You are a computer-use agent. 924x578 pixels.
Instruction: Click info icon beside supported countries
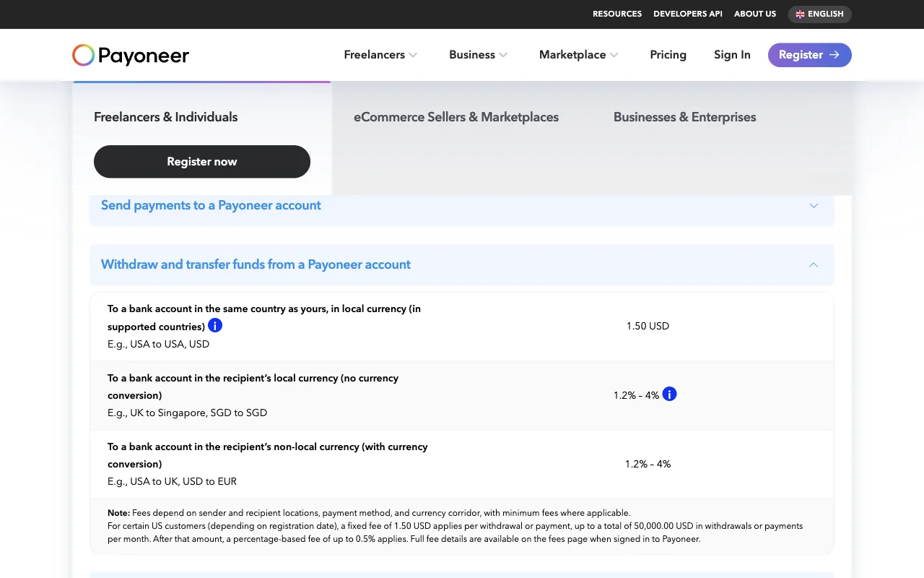[x=215, y=325]
